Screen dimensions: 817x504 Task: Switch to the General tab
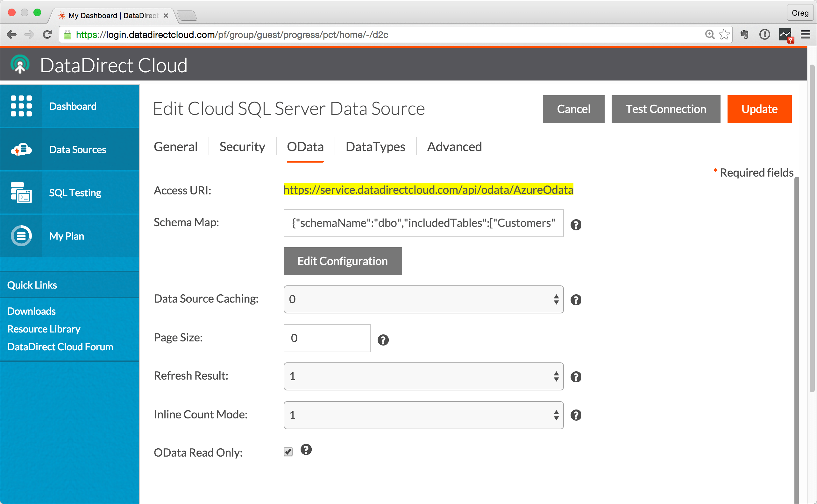[176, 147]
